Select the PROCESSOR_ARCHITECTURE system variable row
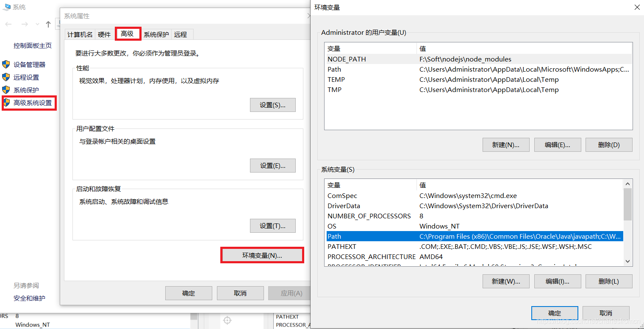 pos(475,257)
